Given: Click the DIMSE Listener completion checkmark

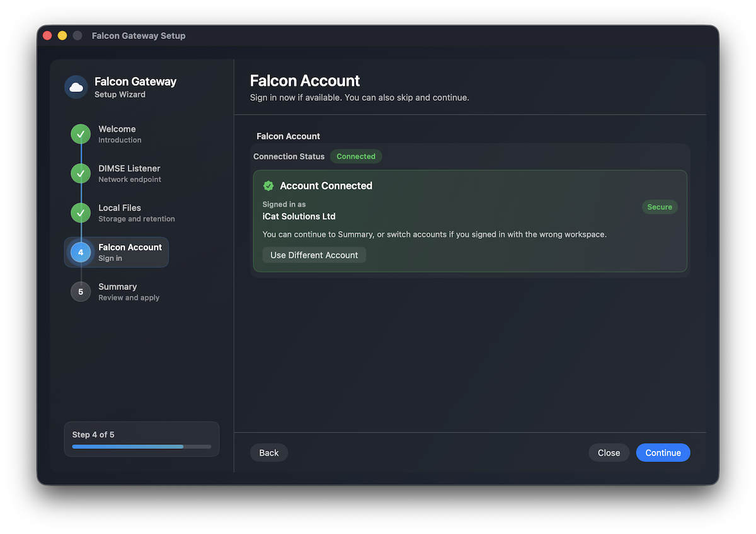Looking at the screenshot, I should 81,173.
